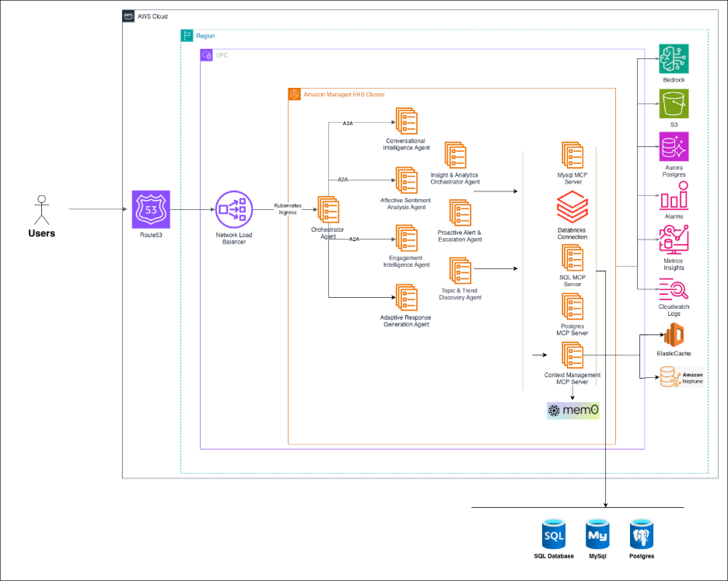Select the Context Management MCP Server icon
728x581 pixels.
[572, 355]
